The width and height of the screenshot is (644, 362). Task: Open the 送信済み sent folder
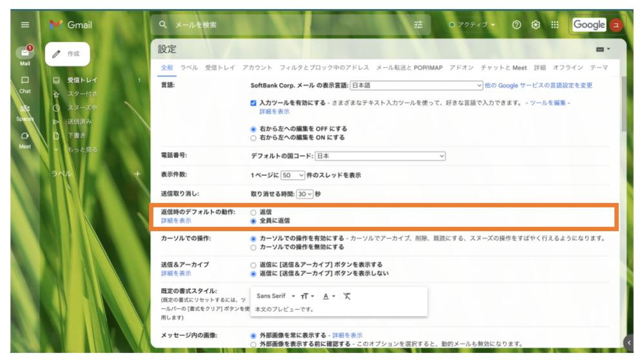click(x=79, y=122)
